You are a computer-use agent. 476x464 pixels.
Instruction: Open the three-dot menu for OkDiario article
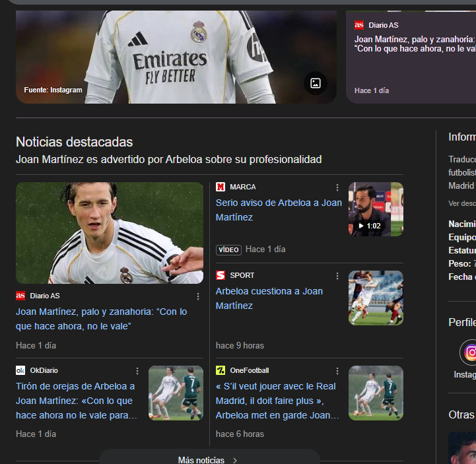[137, 371]
